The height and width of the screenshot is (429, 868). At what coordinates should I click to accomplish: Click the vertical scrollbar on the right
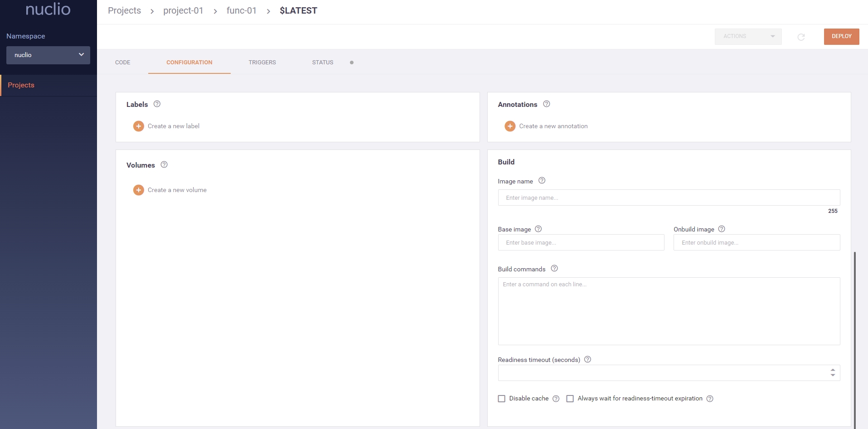tap(855, 340)
